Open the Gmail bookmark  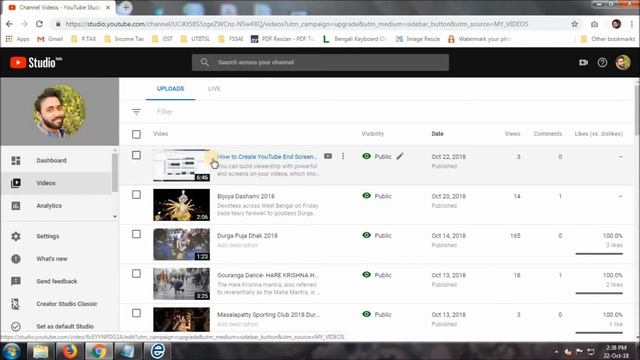[x=50, y=39]
